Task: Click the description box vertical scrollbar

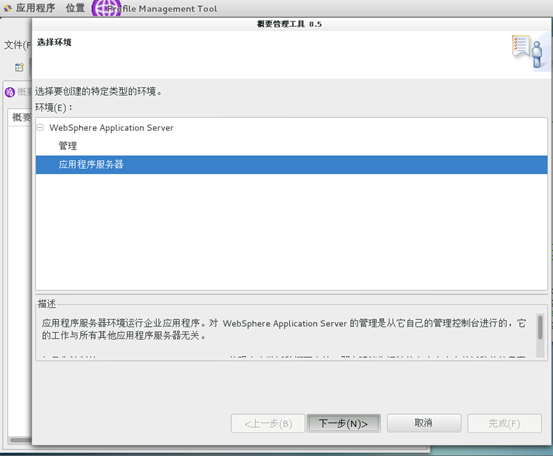Action: (540, 335)
